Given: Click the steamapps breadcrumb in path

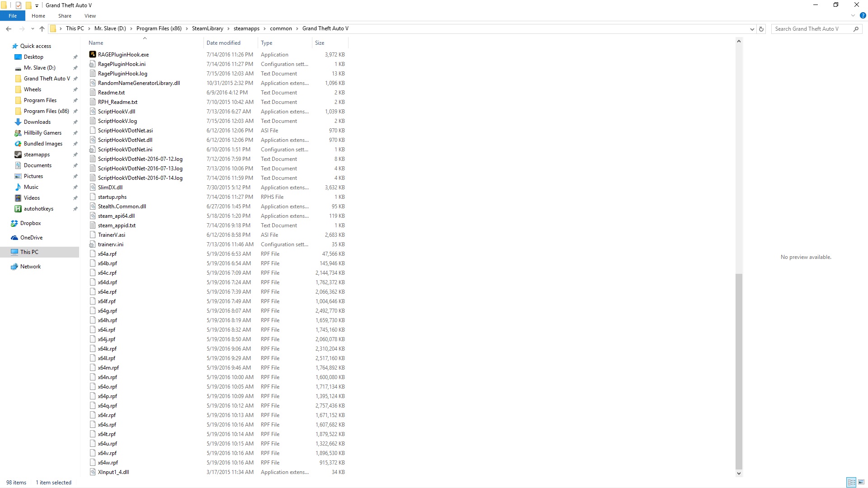Looking at the screenshot, I should tap(246, 28).
